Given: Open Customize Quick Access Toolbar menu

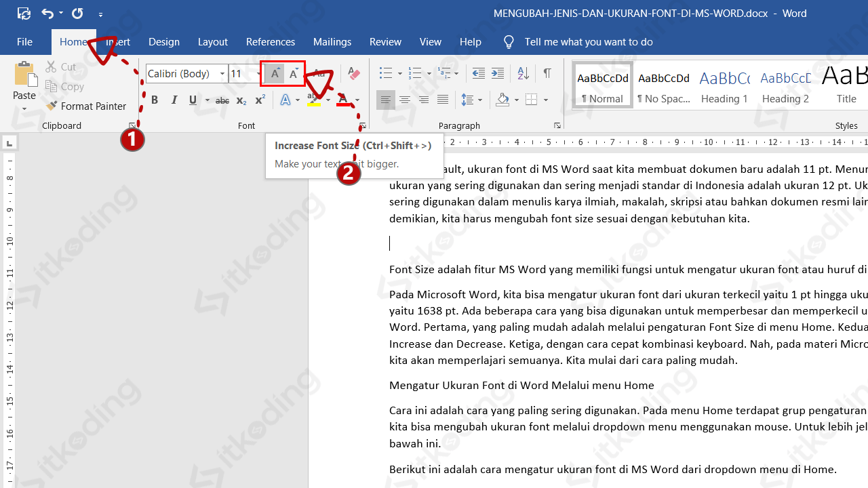Looking at the screenshot, I should pos(100,14).
